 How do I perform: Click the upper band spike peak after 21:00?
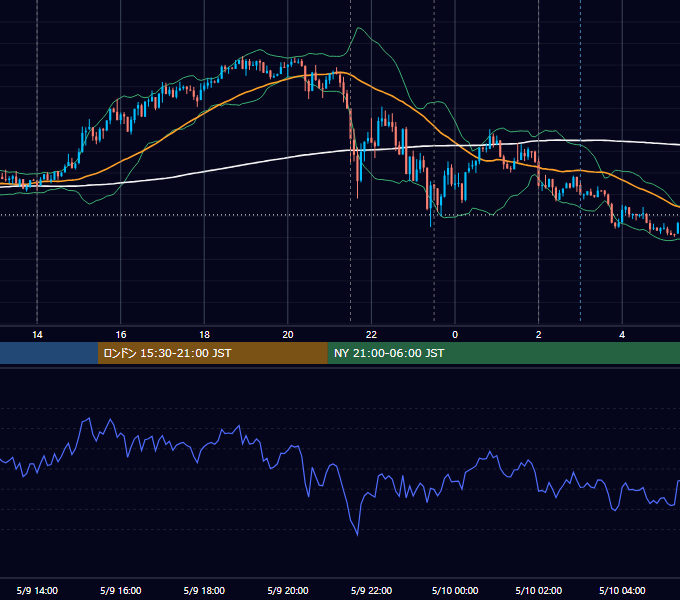click(358, 28)
